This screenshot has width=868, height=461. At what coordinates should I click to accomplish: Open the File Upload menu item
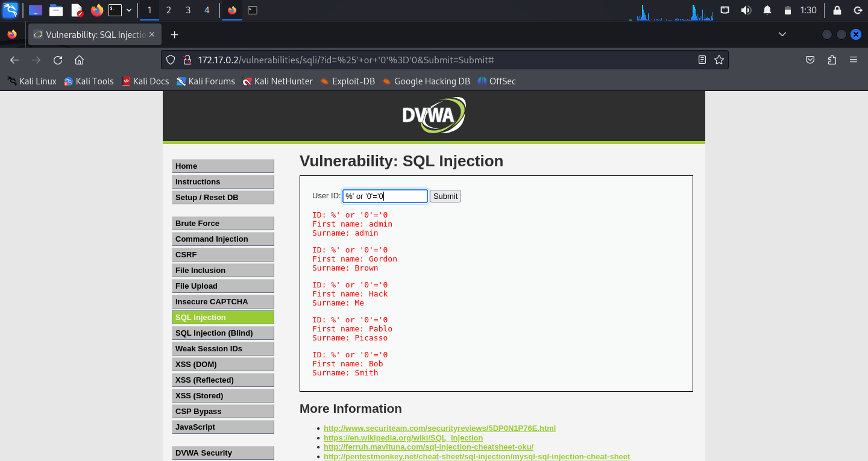pyautogui.click(x=223, y=286)
